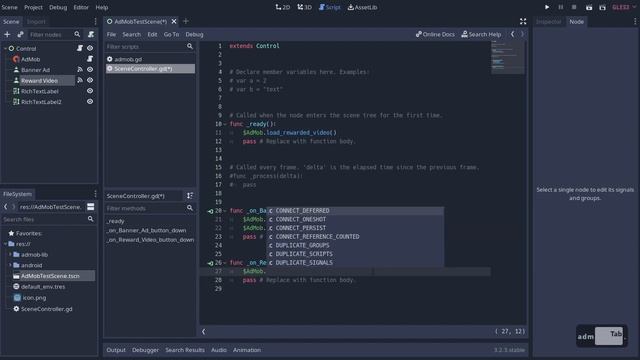Play the project
The image size is (640, 360).
click(547, 7)
